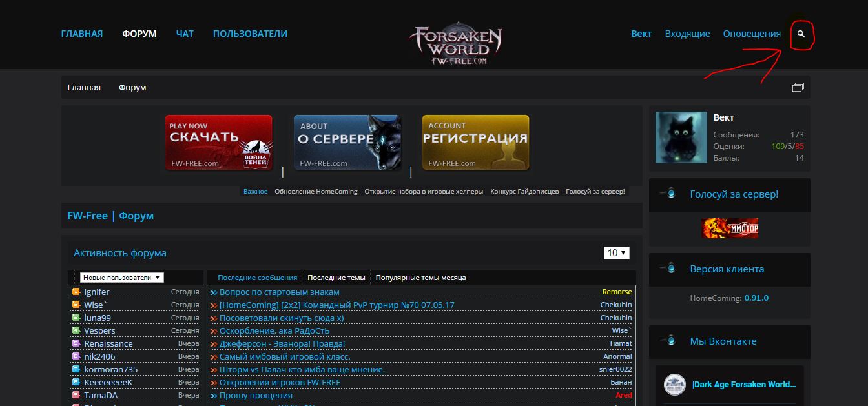Viewport: 868px width, 406px height.
Task: Click arrow icon before Откровения игроков FW-FREE
Action: point(214,383)
